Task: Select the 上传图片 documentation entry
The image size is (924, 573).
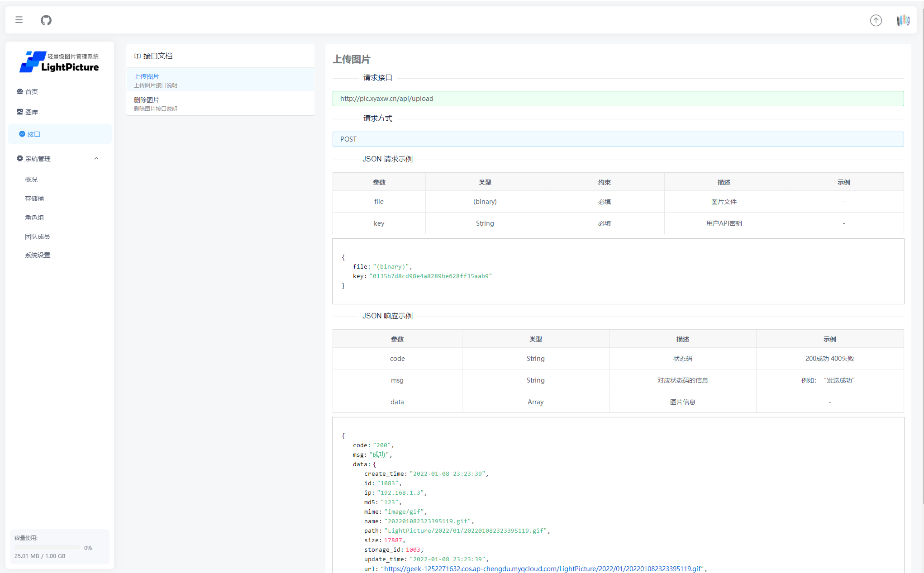Action: 147,76
